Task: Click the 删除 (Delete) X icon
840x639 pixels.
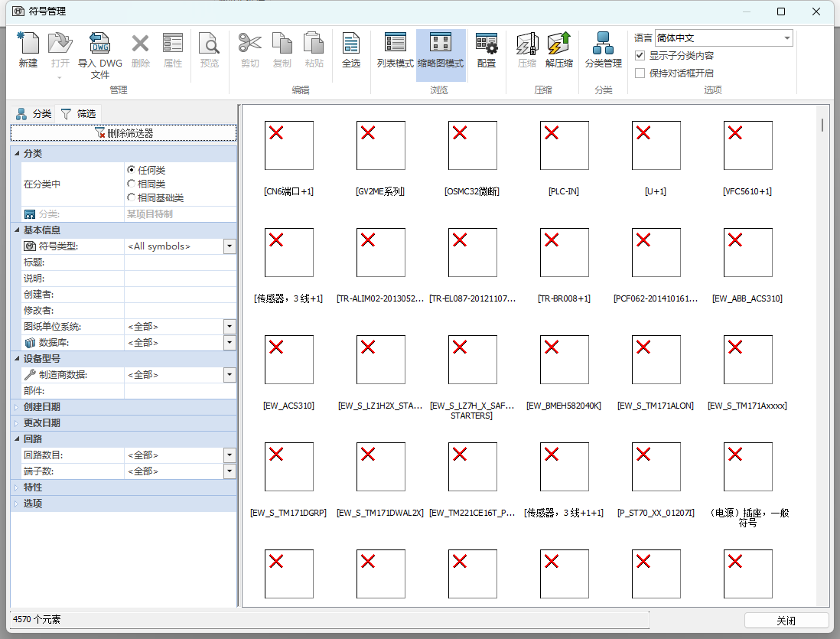Action: [140, 44]
